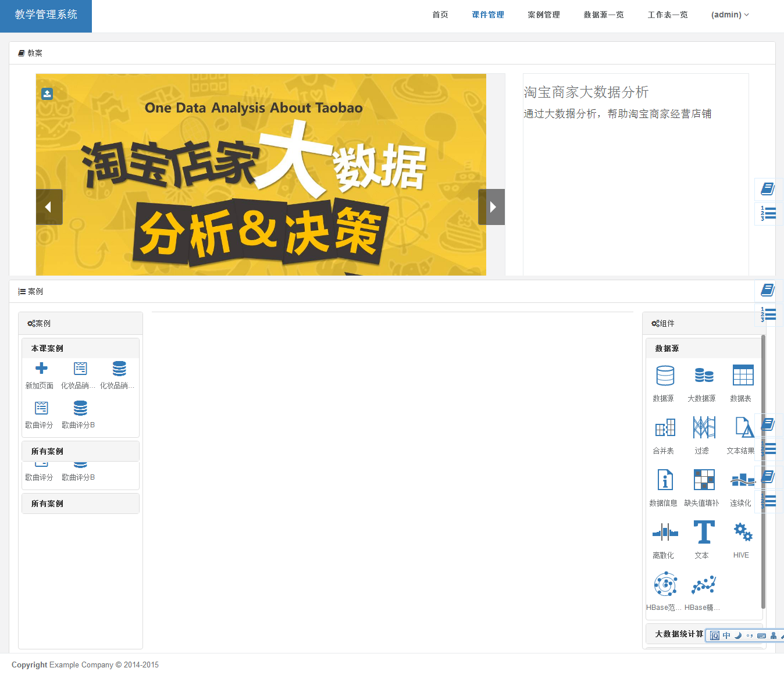The height and width of the screenshot is (675, 784).
Task: Open the (admin) user dropdown
Action: click(x=730, y=15)
